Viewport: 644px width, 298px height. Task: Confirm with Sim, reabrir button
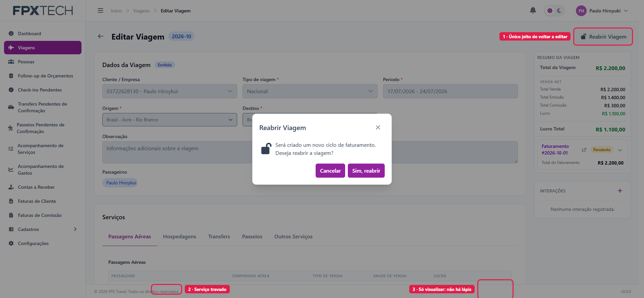[x=366, y=171]
